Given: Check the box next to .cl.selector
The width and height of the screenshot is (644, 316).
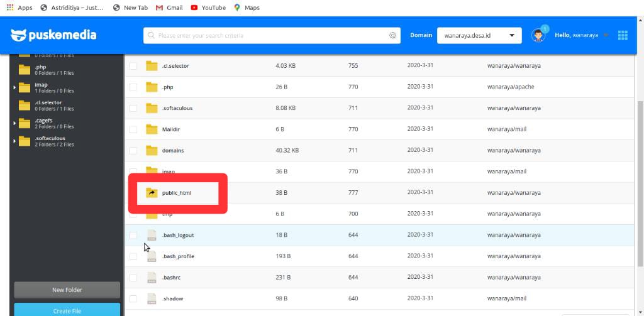Looking at the screenshot, I should click(x=133, y=66).
